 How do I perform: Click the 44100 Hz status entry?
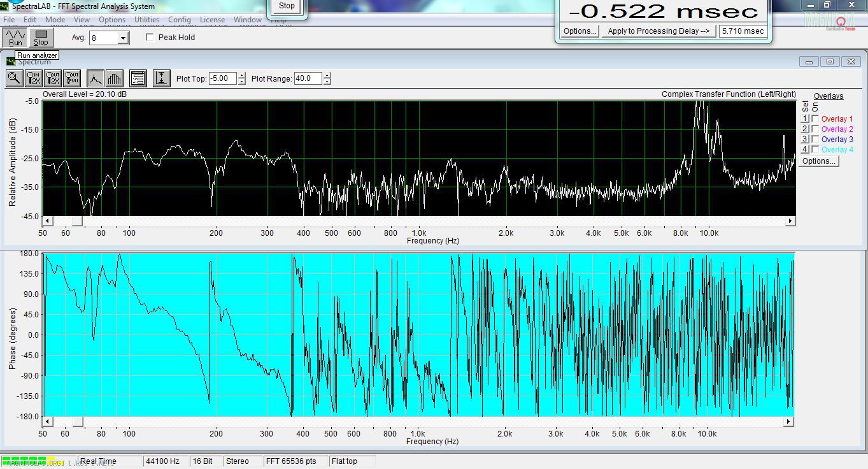[x=166, y=461]
